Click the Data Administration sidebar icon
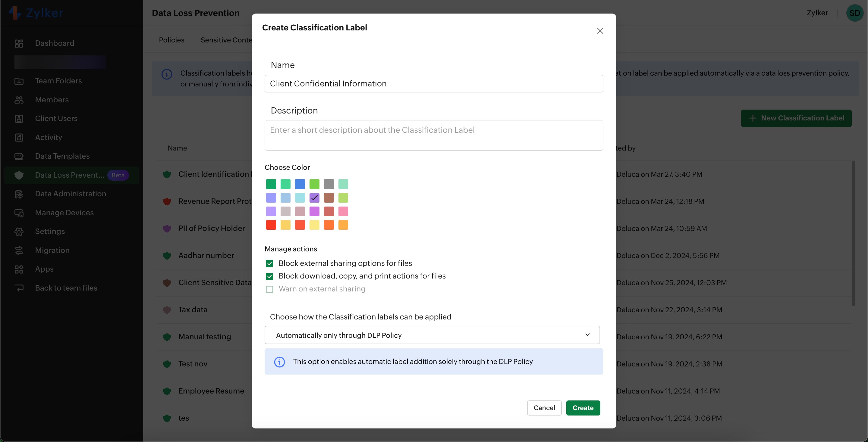 click(19, 194)
